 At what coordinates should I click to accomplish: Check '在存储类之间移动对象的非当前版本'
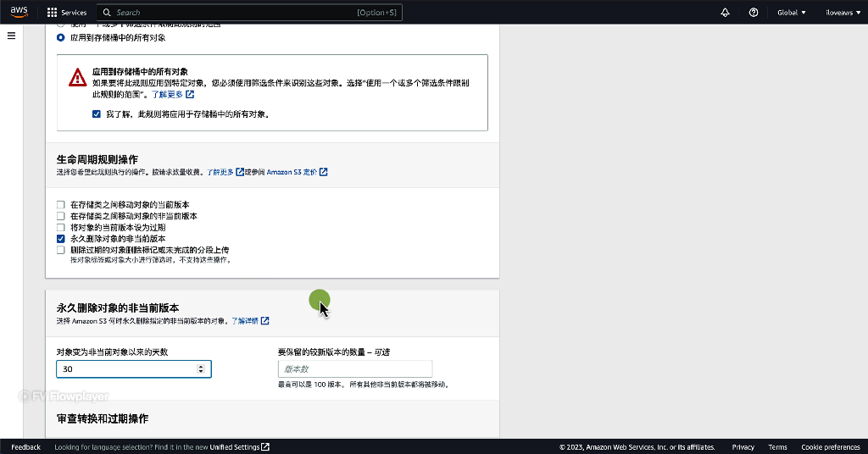pos(61,216)
